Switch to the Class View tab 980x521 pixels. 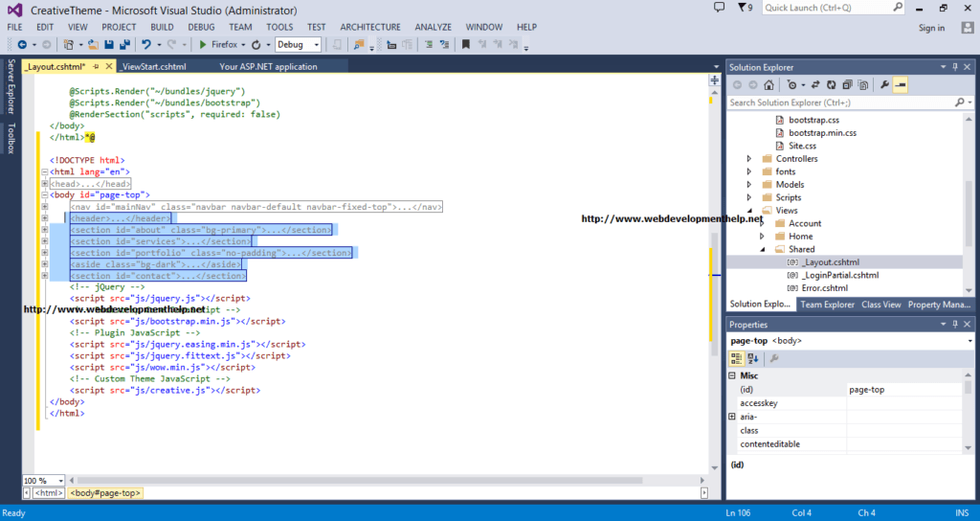click(x=880, y=305)
